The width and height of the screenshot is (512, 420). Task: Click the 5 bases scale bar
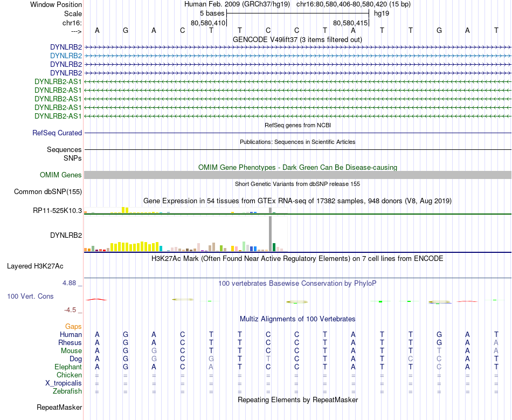tap(297, 13)
